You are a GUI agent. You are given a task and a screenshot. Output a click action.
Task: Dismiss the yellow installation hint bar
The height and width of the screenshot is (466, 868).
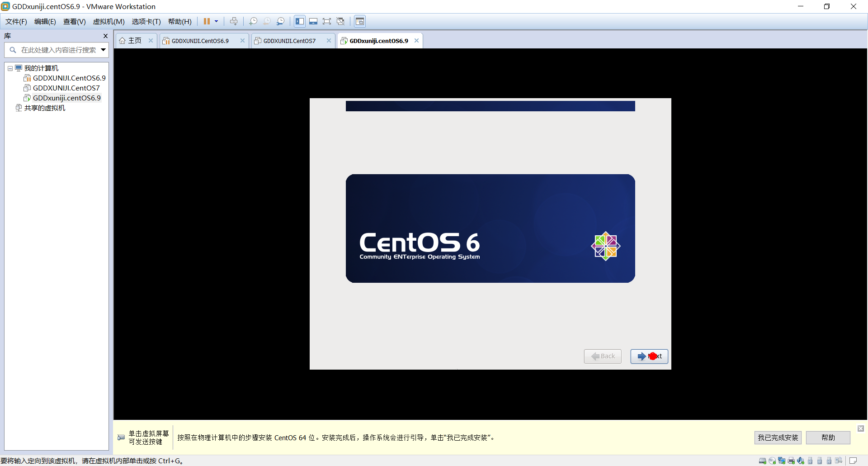(861, 428)
